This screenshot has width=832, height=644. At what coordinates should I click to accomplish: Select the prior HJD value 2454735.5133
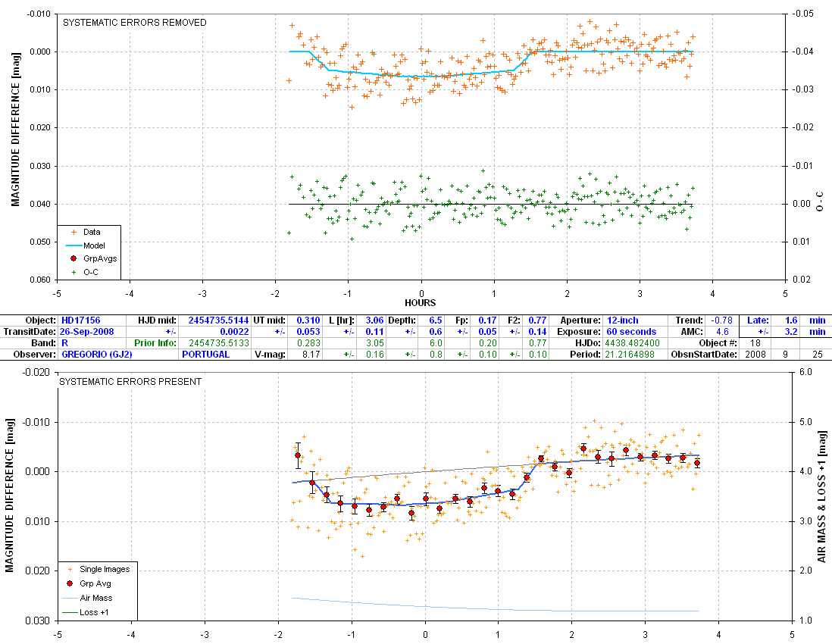pos(219,343)
